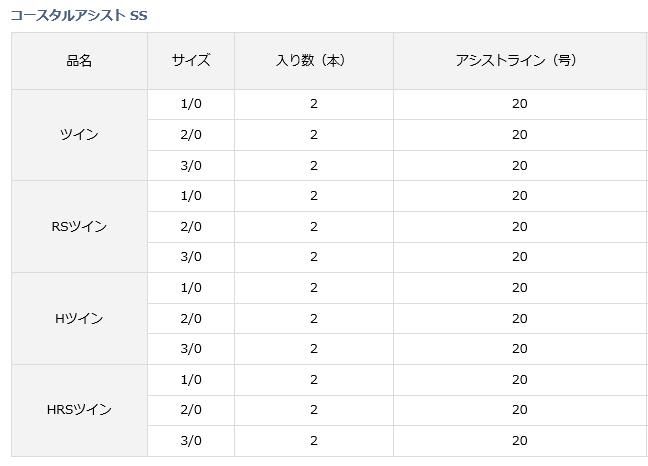Select the RSツイン product name cell
648x466 pixels.
pyautogui.click(x=79, y=226)
